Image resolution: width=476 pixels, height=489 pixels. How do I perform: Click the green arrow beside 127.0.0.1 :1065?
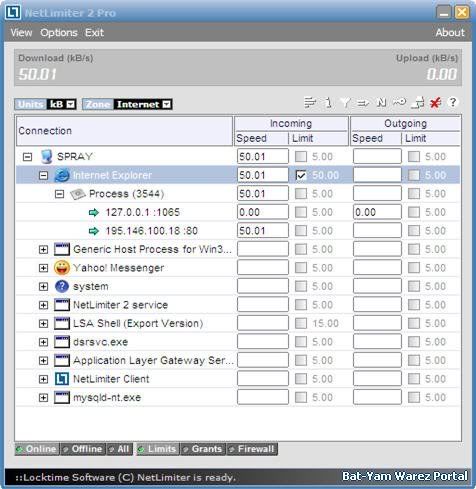tap(94, 212)
